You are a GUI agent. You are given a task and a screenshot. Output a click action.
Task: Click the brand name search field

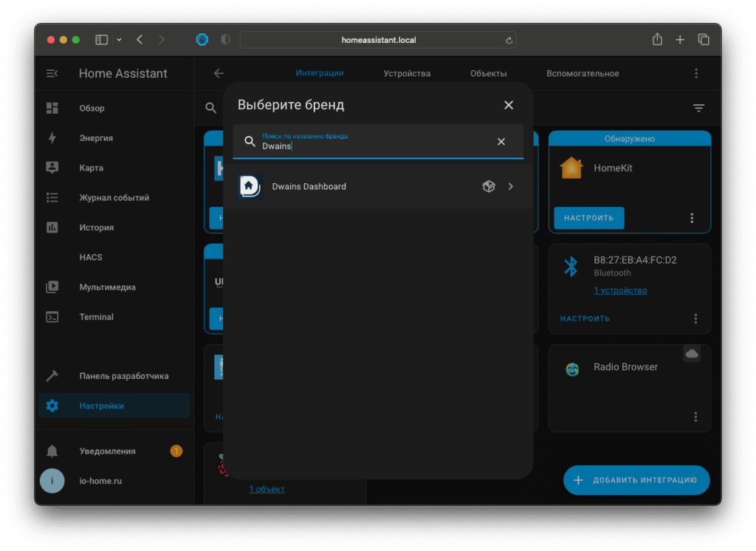click(378, 141)
